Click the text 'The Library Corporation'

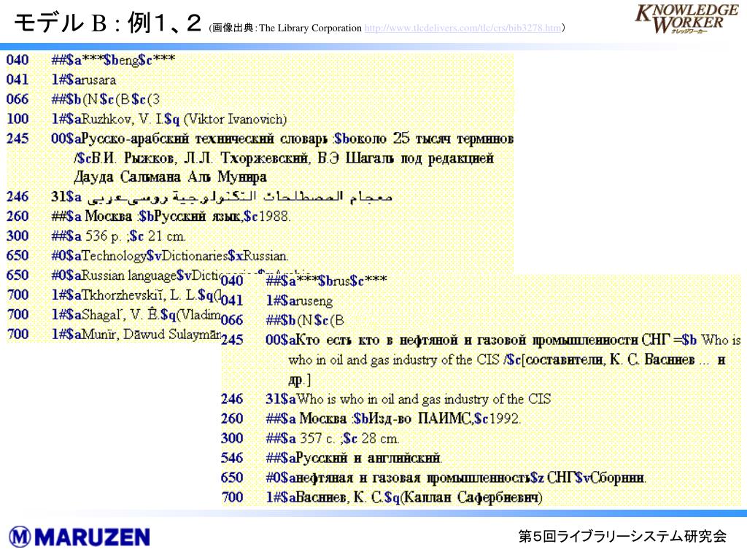click(x=310, y=28)
